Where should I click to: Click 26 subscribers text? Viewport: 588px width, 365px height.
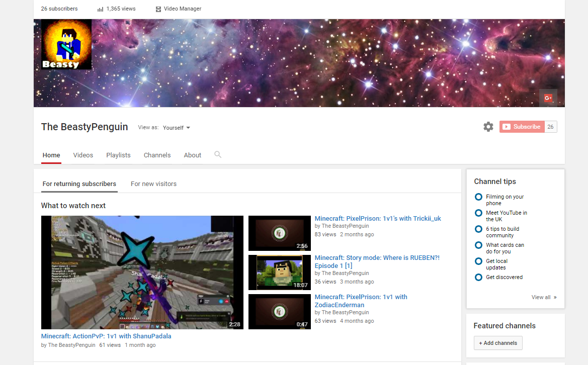59,9
